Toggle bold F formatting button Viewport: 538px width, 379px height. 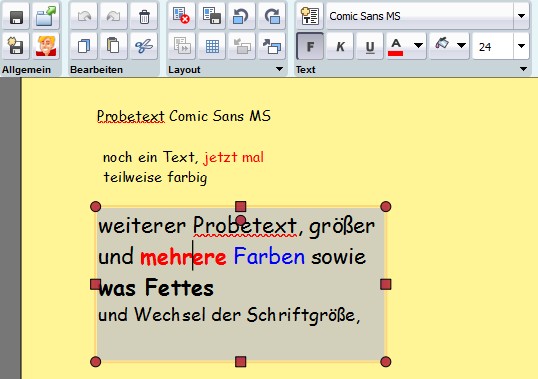point(310,46)
